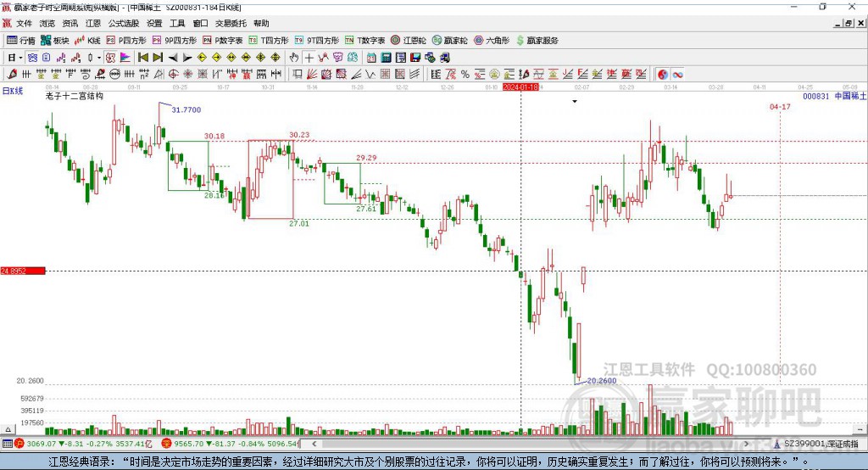Open the 行情 market quotes view
Image resolution: width=868 pixels, height=470 pixels.
pyautogui.click(x=21, y=41)
